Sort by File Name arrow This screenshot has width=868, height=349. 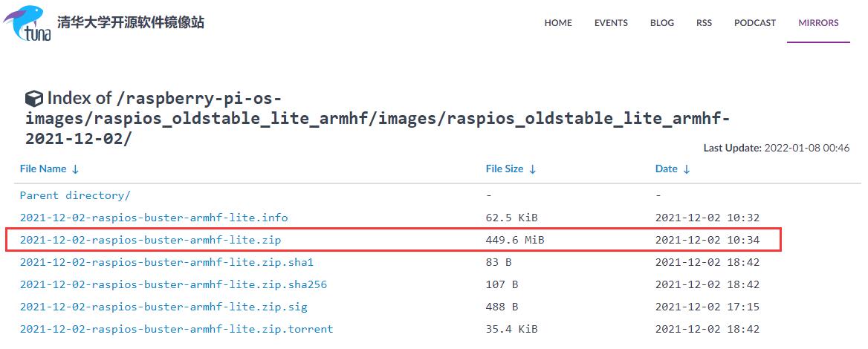[x=75, y=169]
